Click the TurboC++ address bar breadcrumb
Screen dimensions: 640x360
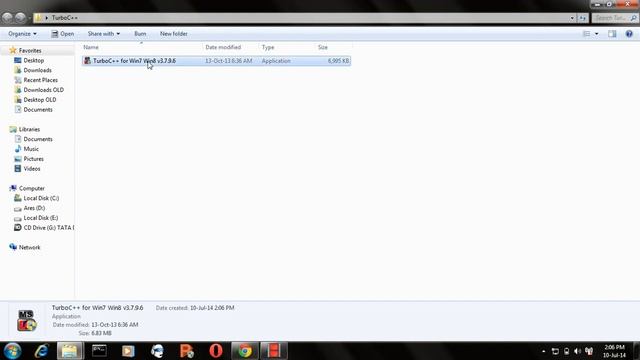click(x=64, y=18)
